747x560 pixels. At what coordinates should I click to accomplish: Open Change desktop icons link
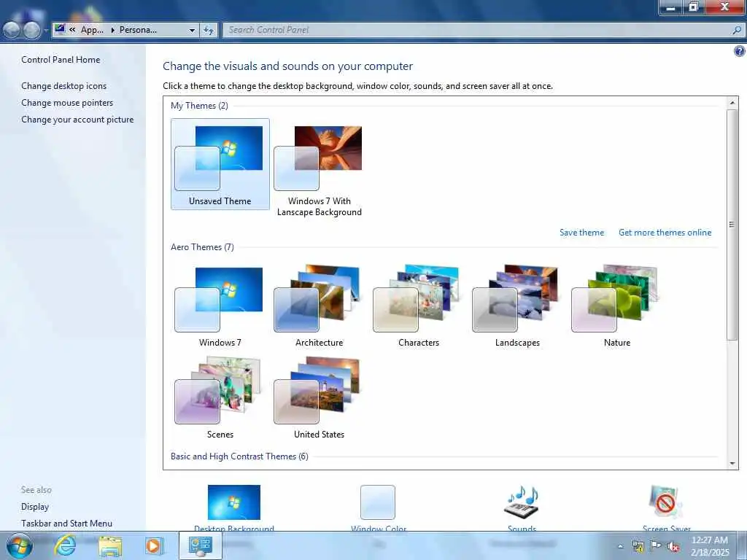click(64, 86)
